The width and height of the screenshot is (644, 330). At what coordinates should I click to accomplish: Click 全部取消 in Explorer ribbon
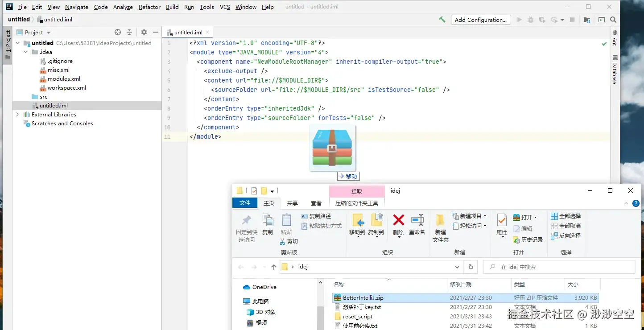(566, 226)
